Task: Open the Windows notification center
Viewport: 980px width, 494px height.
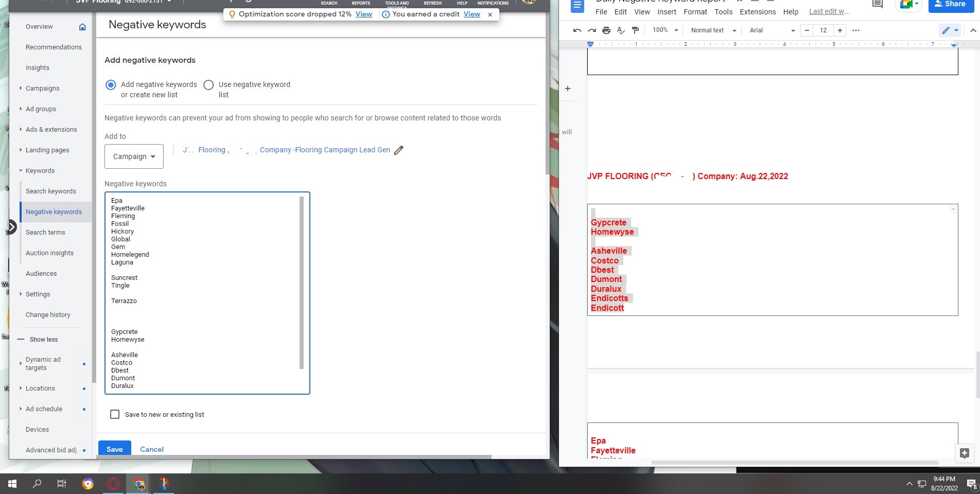Action: pos(972,484)
